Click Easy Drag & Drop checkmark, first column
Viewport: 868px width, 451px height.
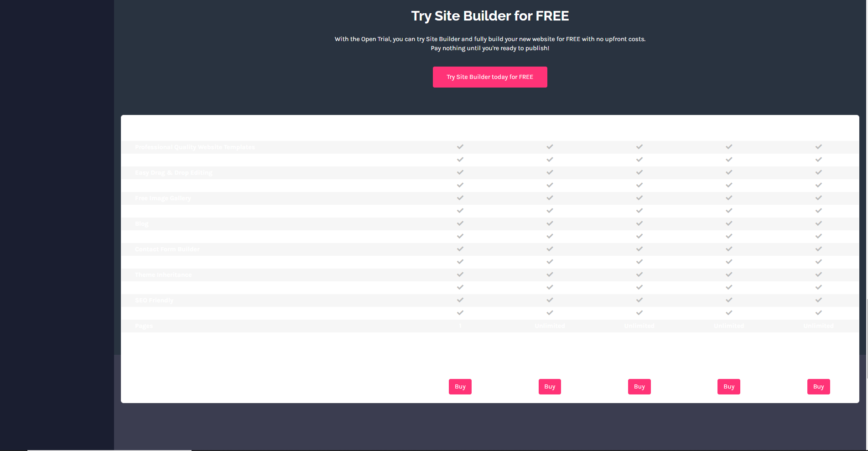[460, 172]
